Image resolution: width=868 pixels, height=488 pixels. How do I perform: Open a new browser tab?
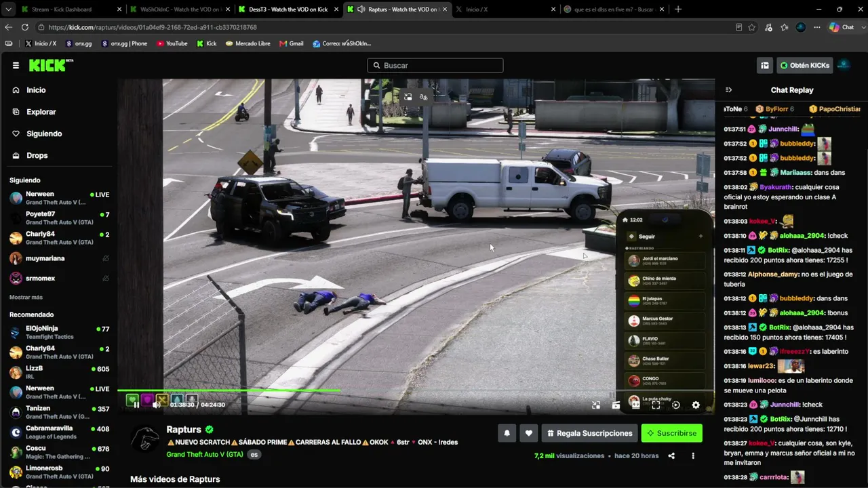[678, 9]
